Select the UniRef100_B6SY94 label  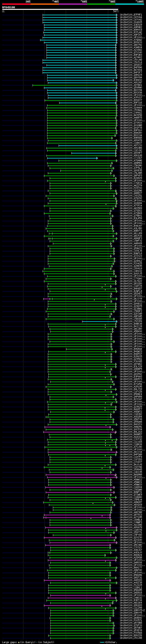131,90
